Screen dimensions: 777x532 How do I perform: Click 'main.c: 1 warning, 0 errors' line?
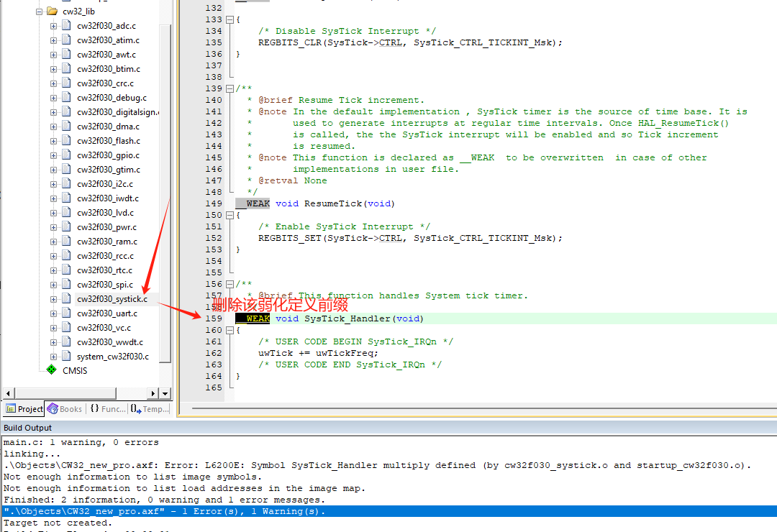tap(81, 442)
